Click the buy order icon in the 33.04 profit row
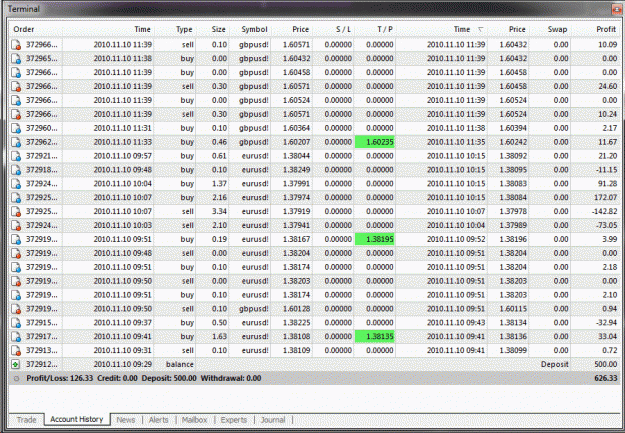The image size is (625, 433). click(16, 337)
